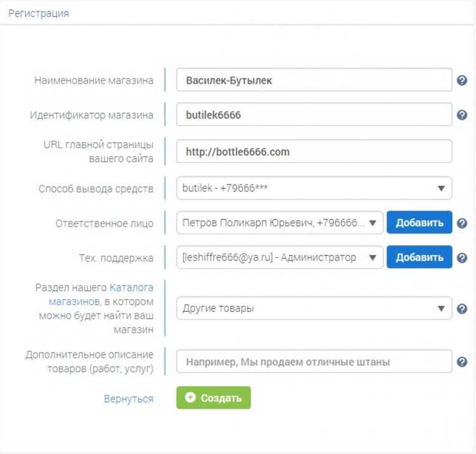Click the green Создать button
This screenshot has width=476, height=454.
pos(213,398)
